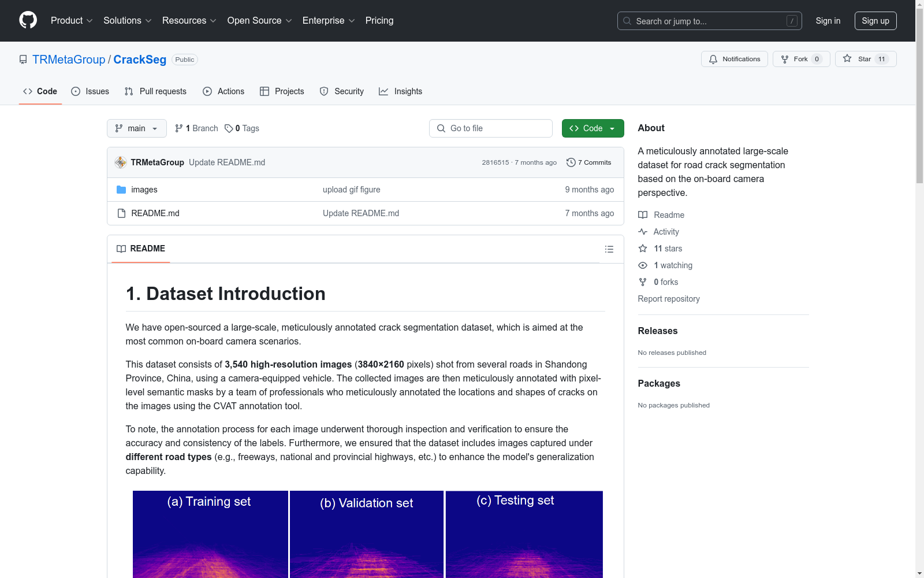Viewport: 924px width, 578px height.
Task: Click the Go to file field
Action: [491, 128]
